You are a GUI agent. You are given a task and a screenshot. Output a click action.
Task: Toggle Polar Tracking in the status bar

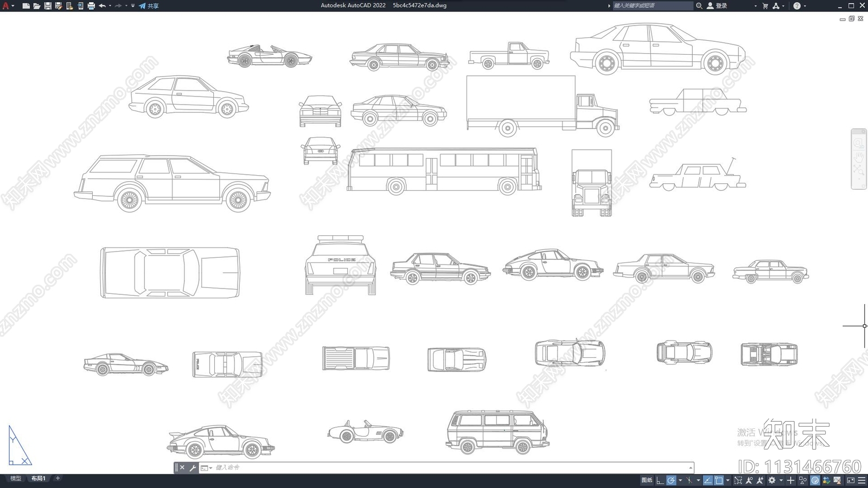pyautogui.click(x=671, y=480)
